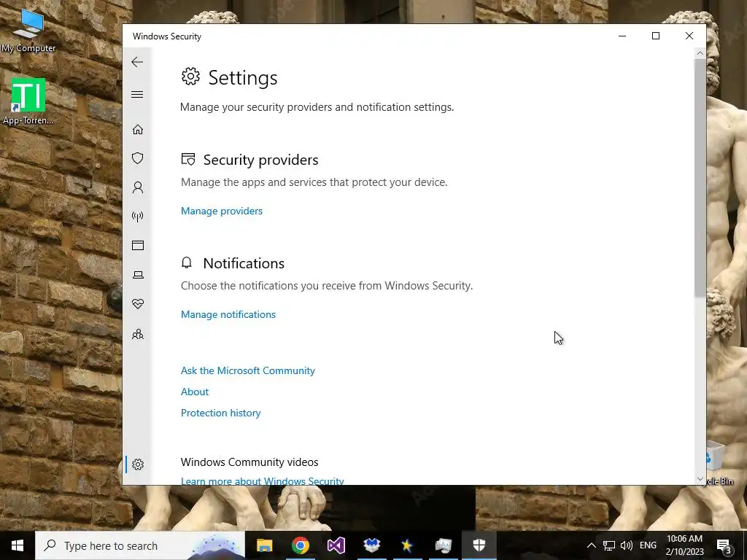The image size is (747, 560).
Task: Open Ask the Microsoft Community link
Action: click(248, 370)
